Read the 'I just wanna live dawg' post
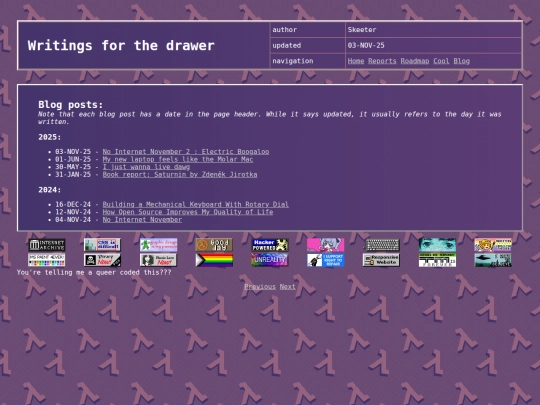Screen dimensions: 540x405 point(146,167)
